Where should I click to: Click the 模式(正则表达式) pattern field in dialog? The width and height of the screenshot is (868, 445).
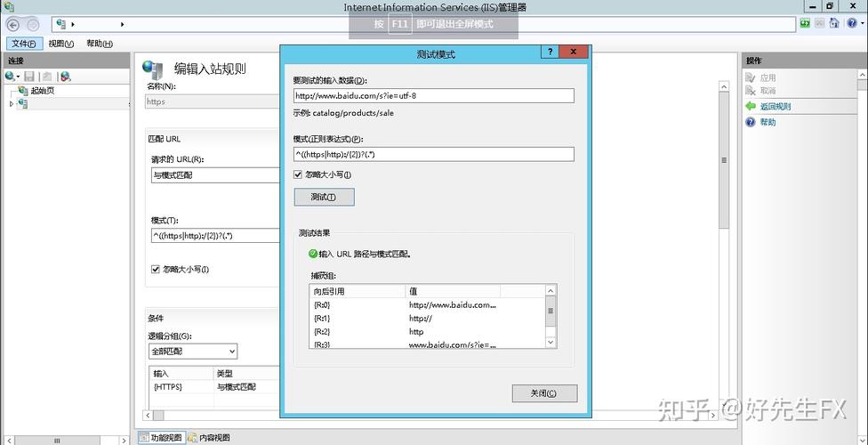point(433,154)
